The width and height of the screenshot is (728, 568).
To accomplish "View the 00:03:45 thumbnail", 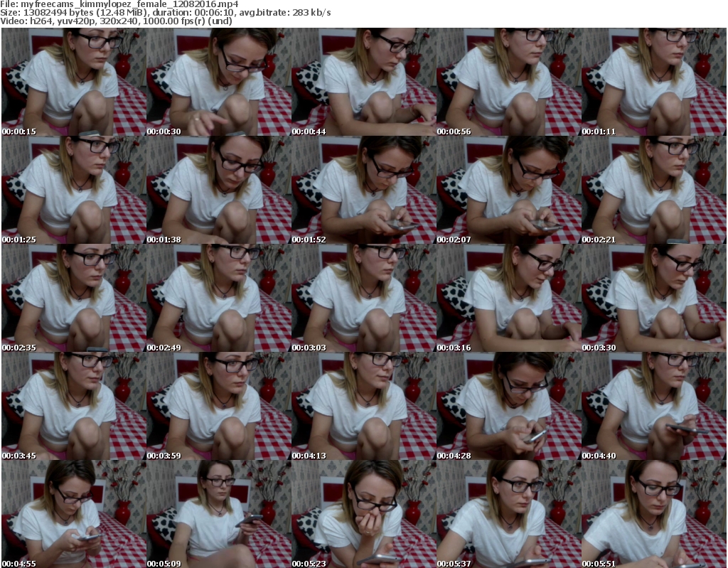I will click(x=74, y=407).
